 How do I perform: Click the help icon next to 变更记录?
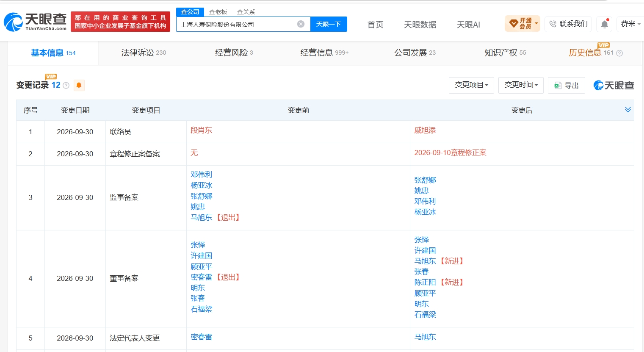click(66, 86)
